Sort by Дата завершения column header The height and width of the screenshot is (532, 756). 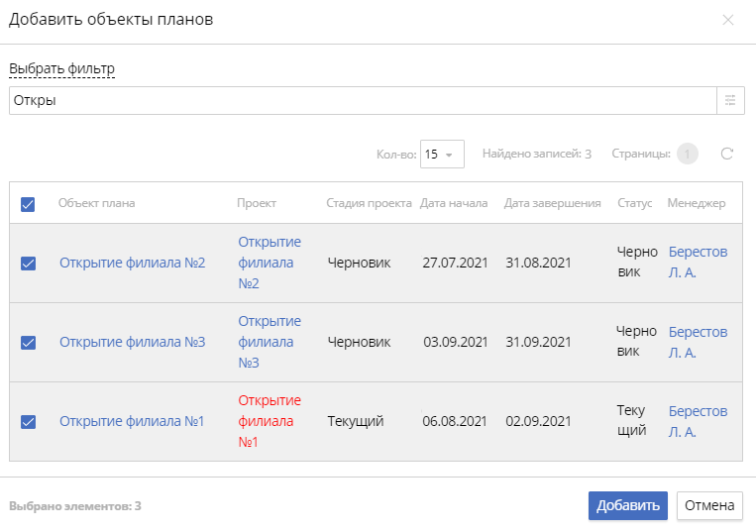click(x=552, y=203)
